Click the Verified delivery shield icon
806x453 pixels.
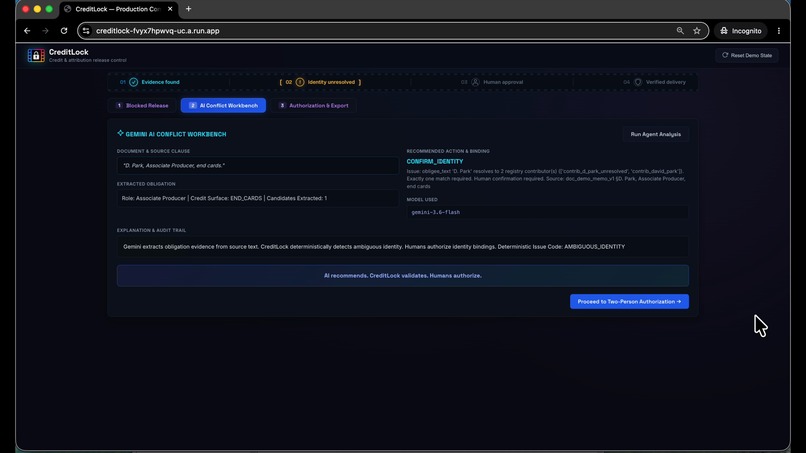pos(638,82)
